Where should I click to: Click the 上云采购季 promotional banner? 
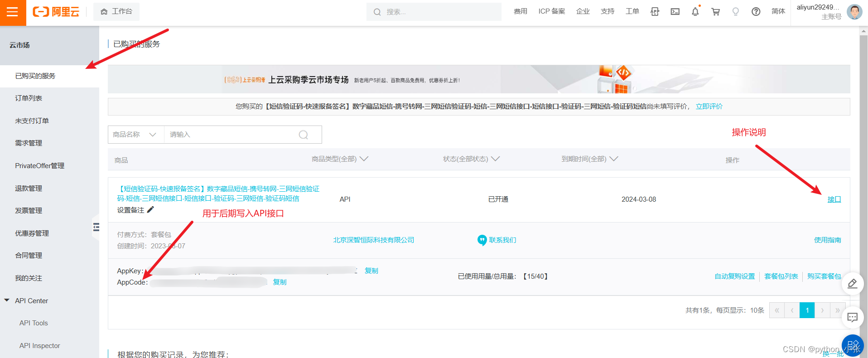479,79
